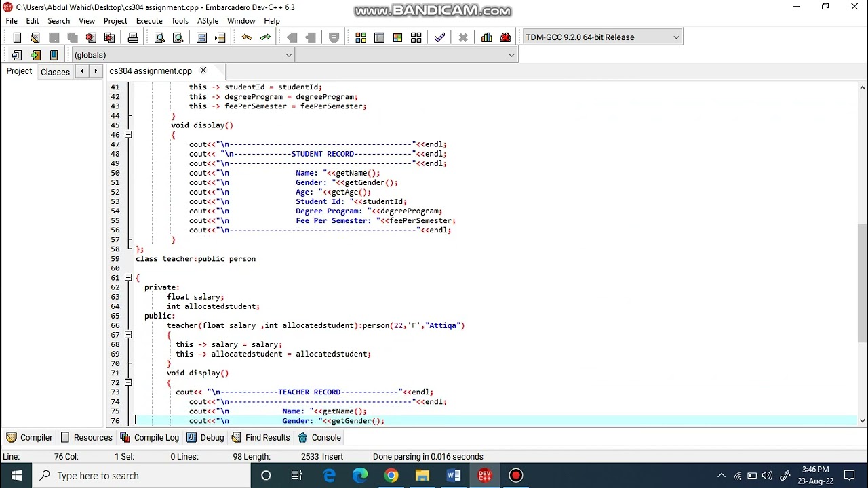
Task: Click the blue list view toolbar icon
Action: (201, 37)
